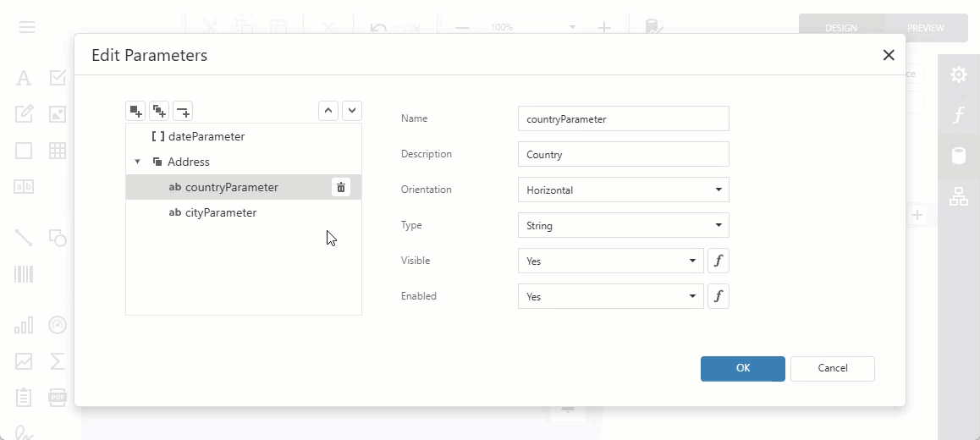
Task: Open the Type dropdown showing String
Action: (623, 225)
